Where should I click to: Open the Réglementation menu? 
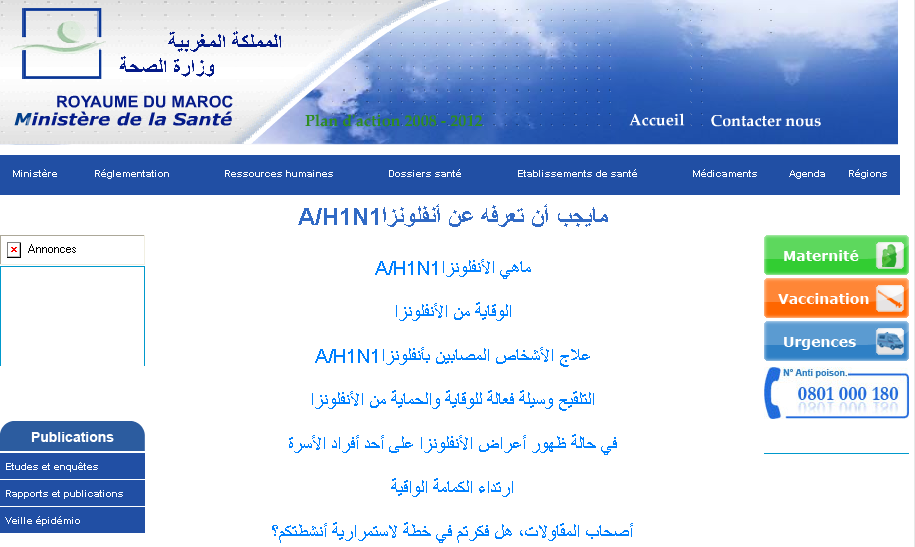(132, 174)
